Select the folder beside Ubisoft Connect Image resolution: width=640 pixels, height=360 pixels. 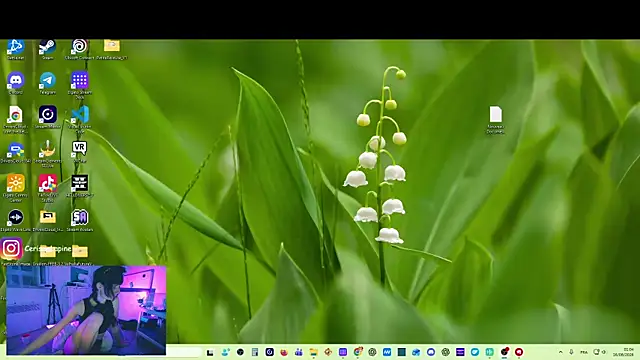coord(111,50)
